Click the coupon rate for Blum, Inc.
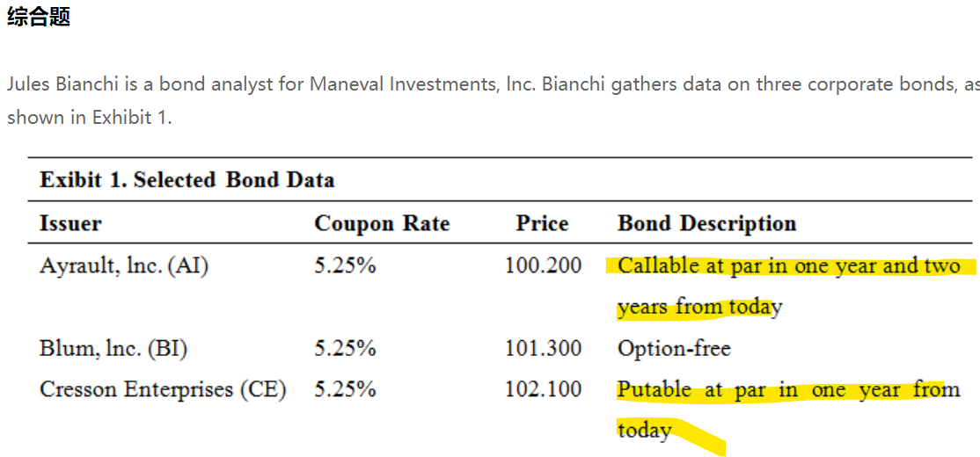This screenshot has width=980, height=457. tap(345, 349)
